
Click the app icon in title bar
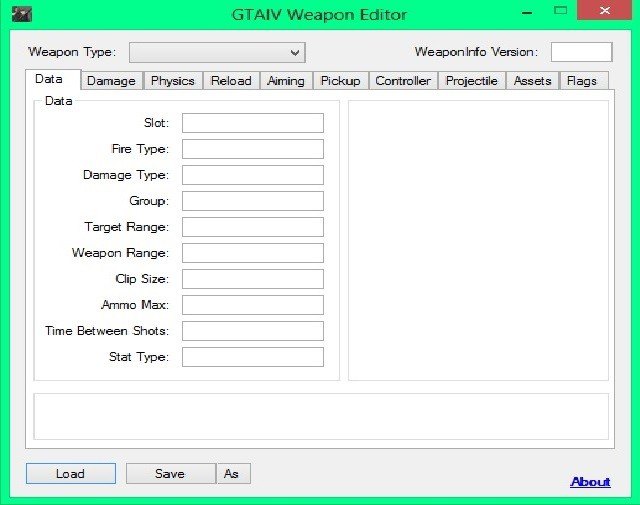(20, 14)
